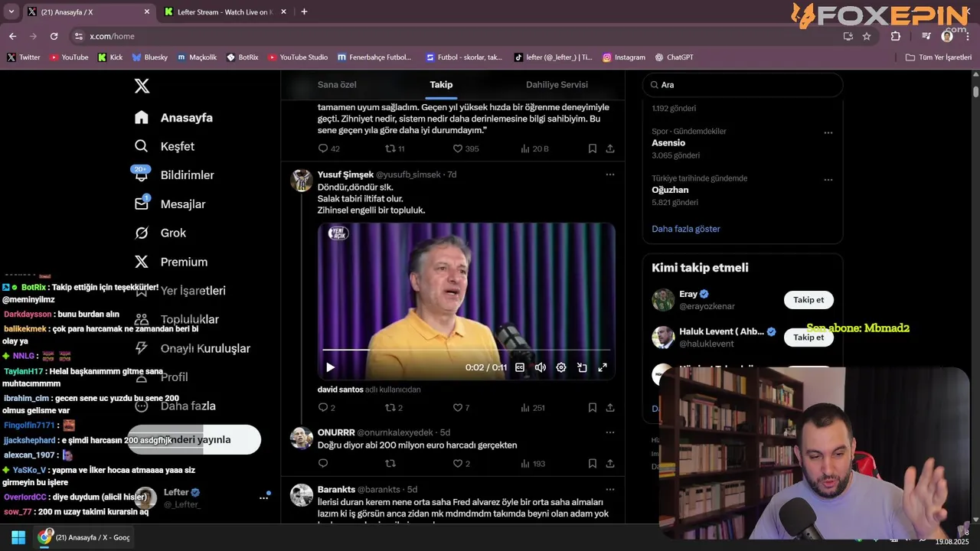Open Mesajlar messages
The width and height of the screenshot is (980, 551).
click(x=169, y=204)
